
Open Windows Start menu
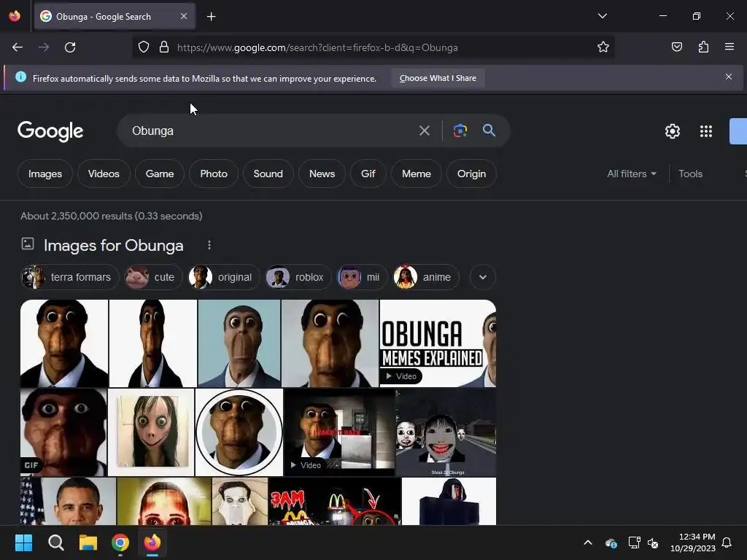(23, 542)
